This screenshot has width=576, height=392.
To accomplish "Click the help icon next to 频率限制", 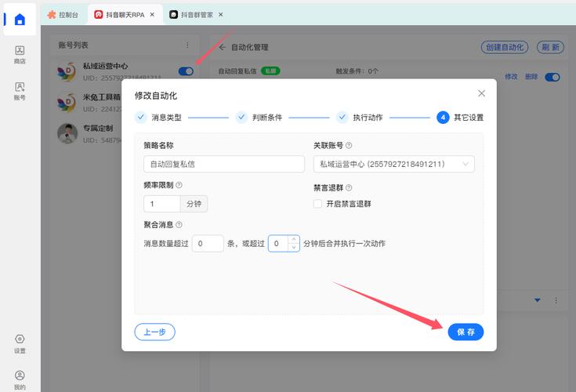I will (179, 185).
